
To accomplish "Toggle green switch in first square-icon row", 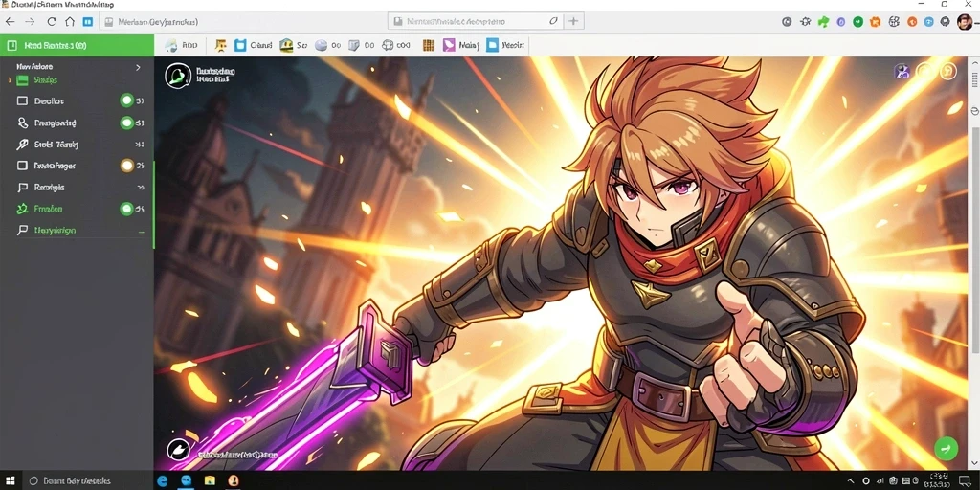I will pyautogui.click(x=127, y=100).
